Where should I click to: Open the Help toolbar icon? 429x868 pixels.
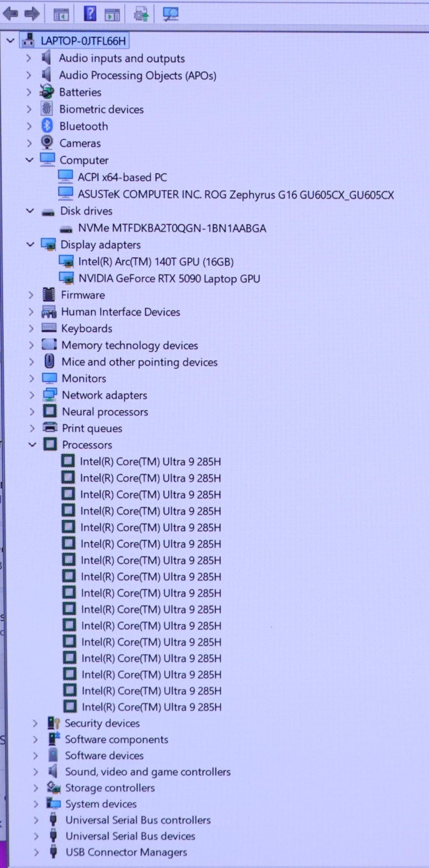90,14
